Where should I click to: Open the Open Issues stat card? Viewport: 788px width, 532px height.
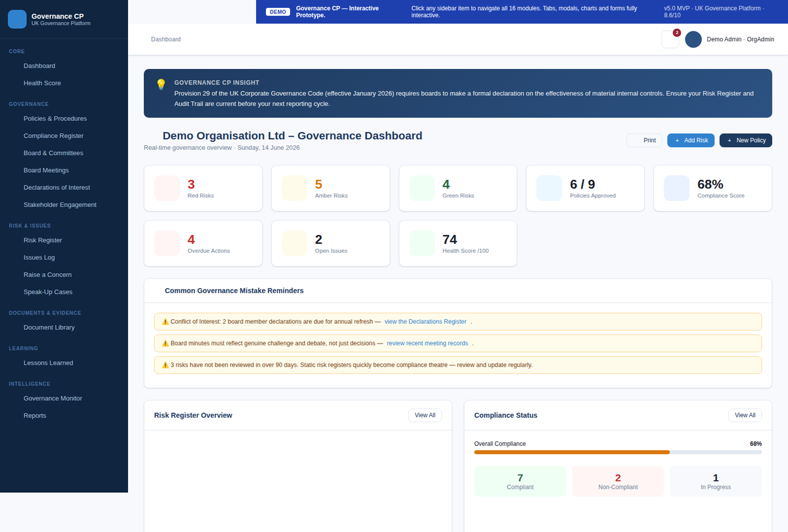(330, 243)
